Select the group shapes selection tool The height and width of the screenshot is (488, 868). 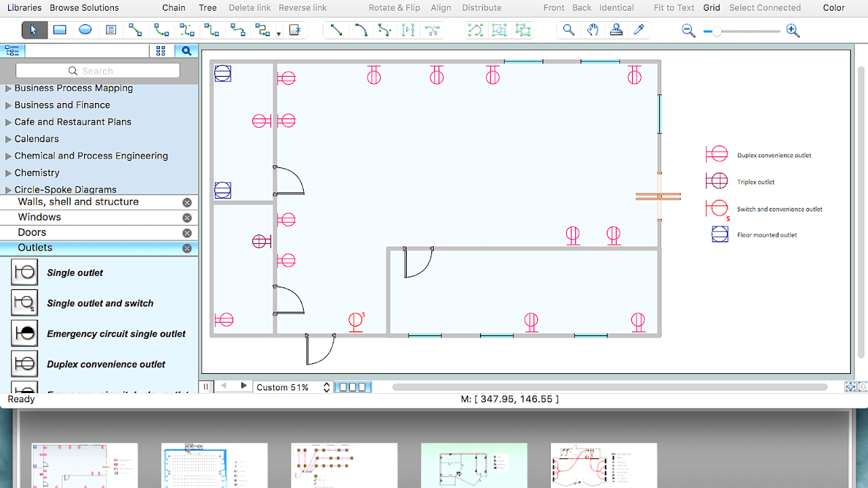(x=499, y=30)
